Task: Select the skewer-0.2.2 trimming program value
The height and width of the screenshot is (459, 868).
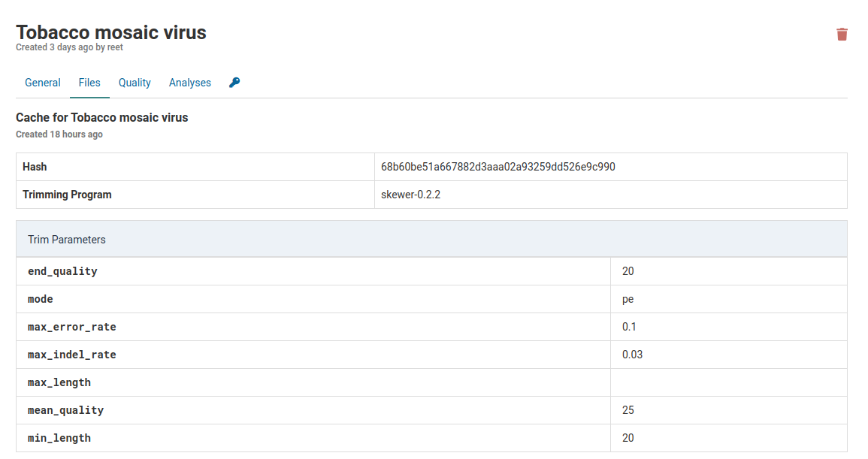Action: coord(410,195)
